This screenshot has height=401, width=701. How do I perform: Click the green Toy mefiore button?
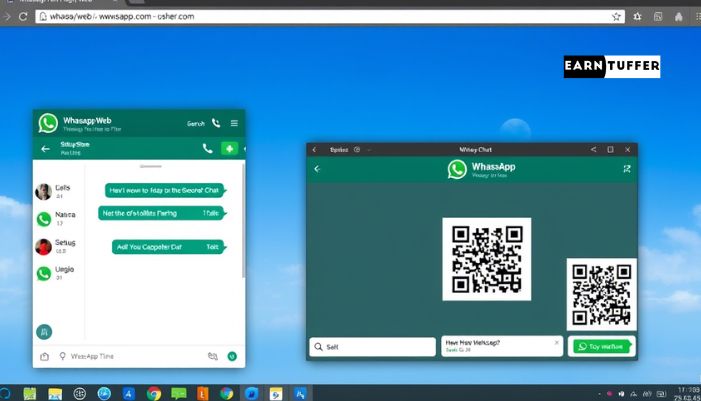tap(602, 346)
